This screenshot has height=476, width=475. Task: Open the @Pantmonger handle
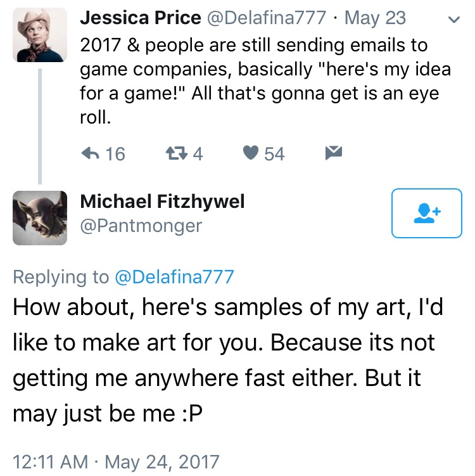pos(141,225)
